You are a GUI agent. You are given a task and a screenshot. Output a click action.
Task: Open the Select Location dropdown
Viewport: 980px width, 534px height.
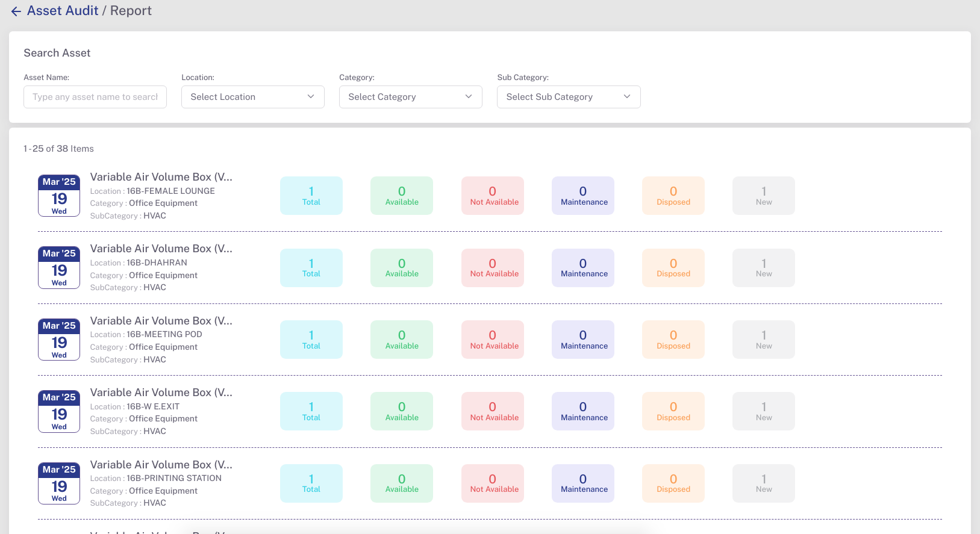[x=252, y=97]
